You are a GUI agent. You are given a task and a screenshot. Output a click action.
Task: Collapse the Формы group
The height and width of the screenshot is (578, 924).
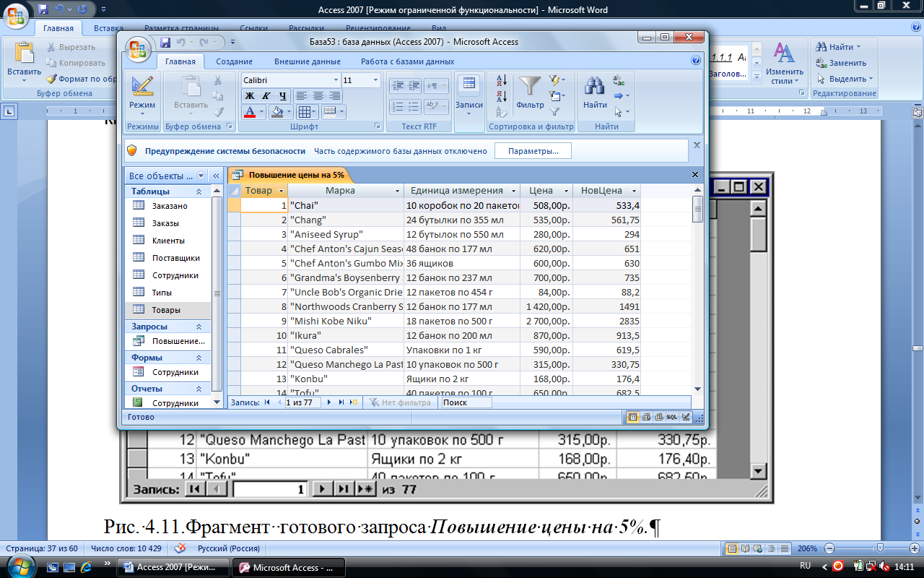point(199,358)
